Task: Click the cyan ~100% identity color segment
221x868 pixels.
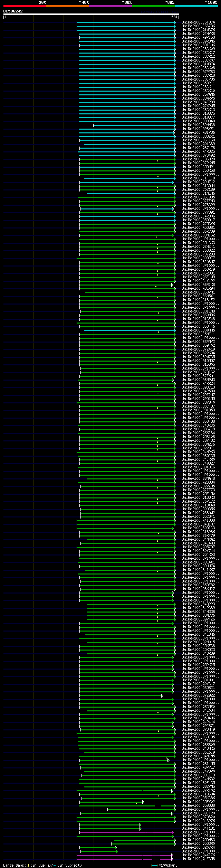Action: click(196, 6)
